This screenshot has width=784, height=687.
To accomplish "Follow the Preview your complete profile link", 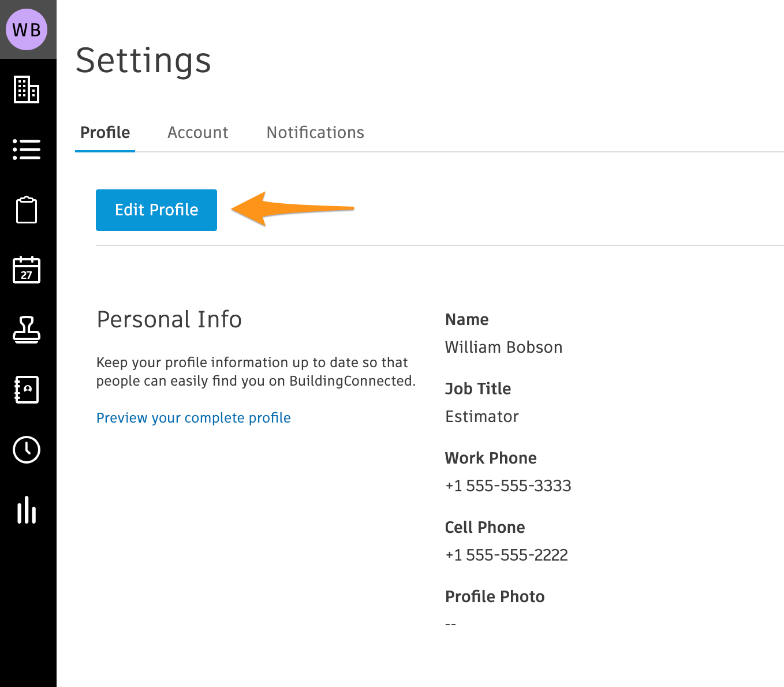I will (193, 418).
